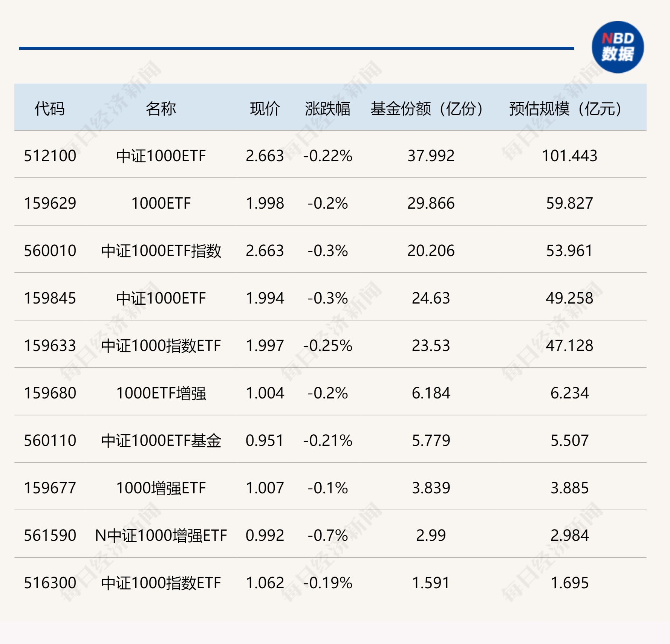Click estimated scale 53.961

pos(569,251)
